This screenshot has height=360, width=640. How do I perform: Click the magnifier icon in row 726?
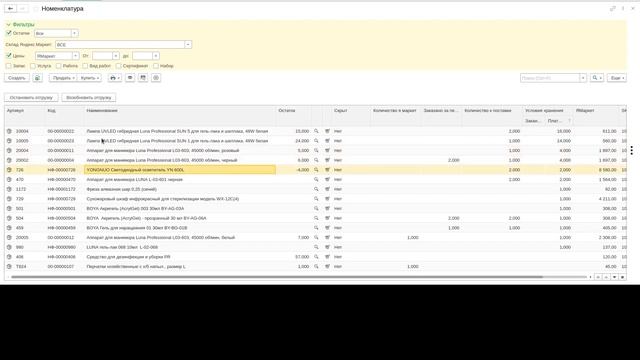[316, 170]
